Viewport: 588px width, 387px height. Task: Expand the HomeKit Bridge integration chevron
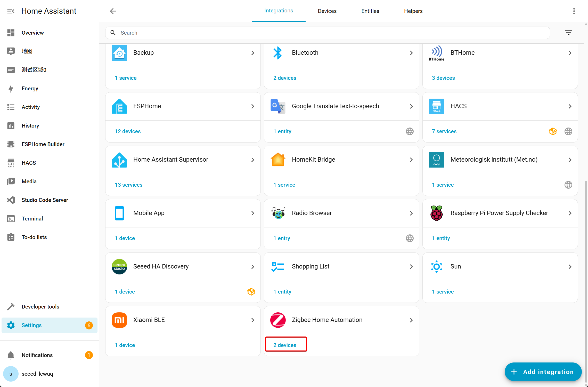pos(411,160)
